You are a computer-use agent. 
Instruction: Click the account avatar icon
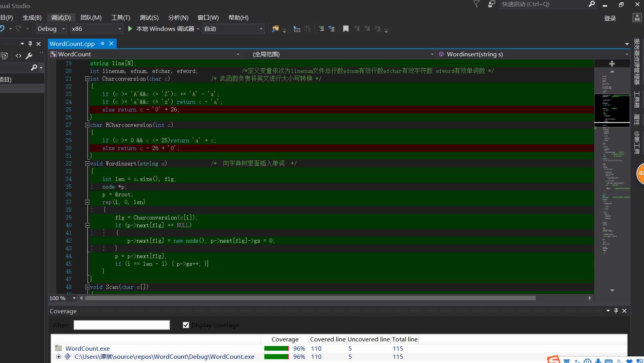[637, 18]
